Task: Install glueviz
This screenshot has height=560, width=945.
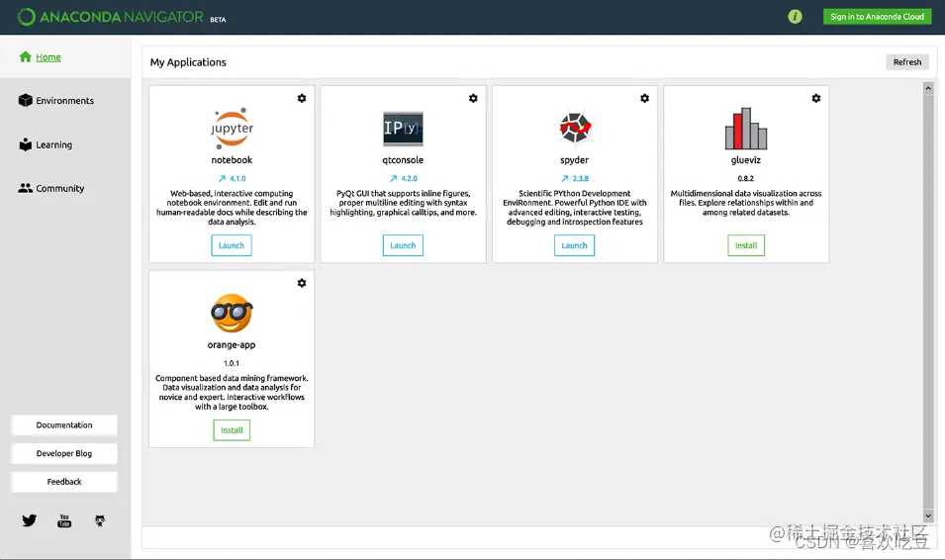Action: click(x=746, y=245)
